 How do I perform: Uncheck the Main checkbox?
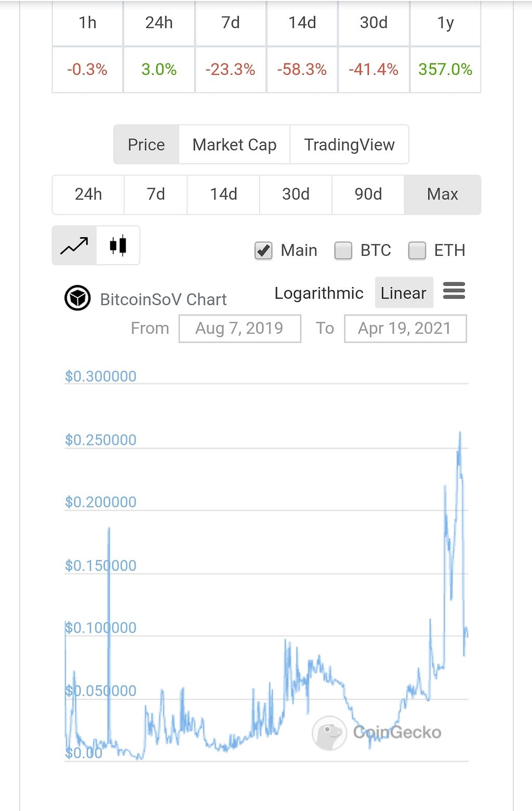[263, 251]
